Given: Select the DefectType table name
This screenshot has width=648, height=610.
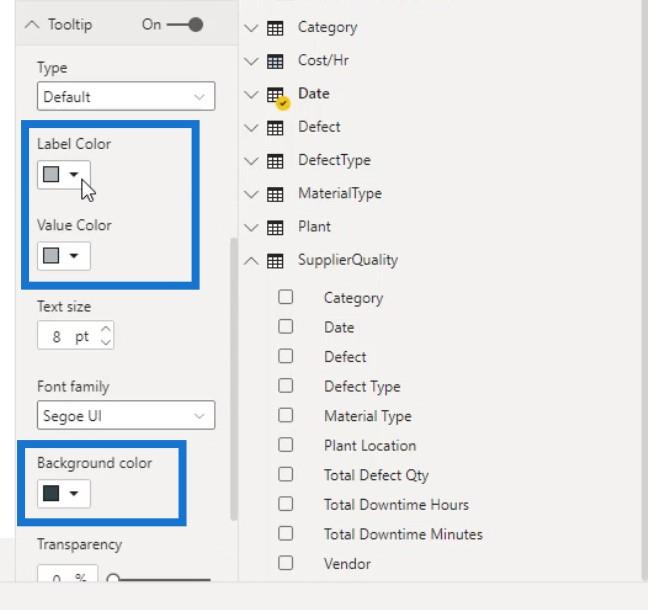Looking at the screenshot, I should [x=334, y=160].
